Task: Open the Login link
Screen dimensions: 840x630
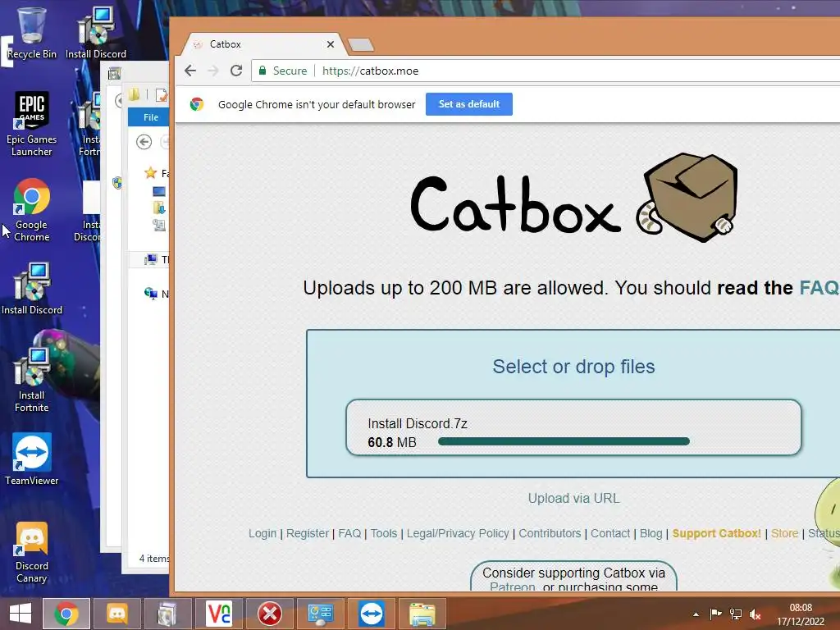Action: point(262,533)
